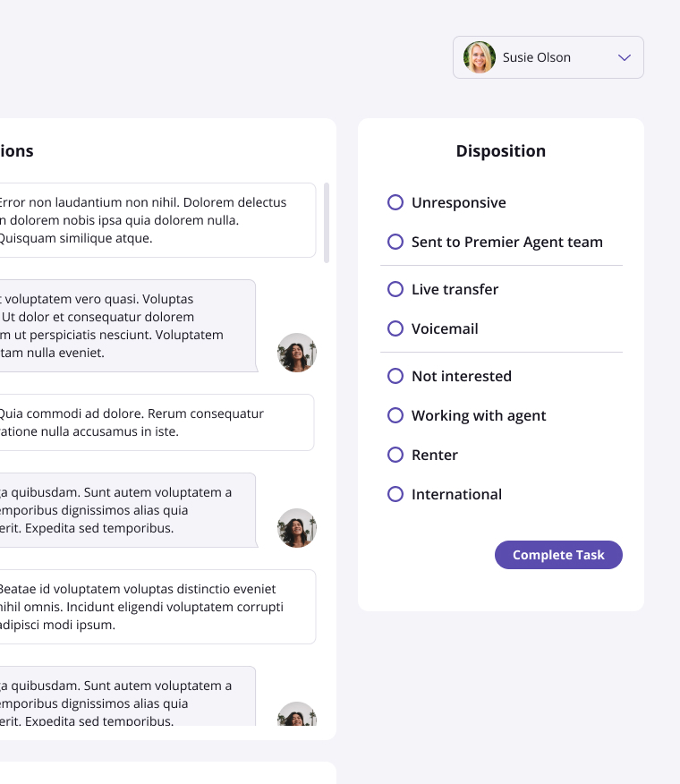Click avatar beside the 'Ut dolor et consequatur' message
Viewport: 680px width, 784px height.
point(297,353)
